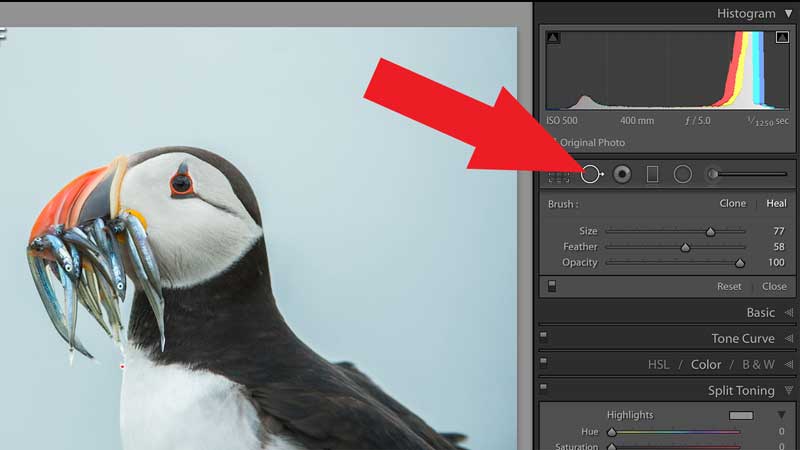Click the Hue value field in Highlights
Screen dimensions: 800x450
(x=781, y=432)
